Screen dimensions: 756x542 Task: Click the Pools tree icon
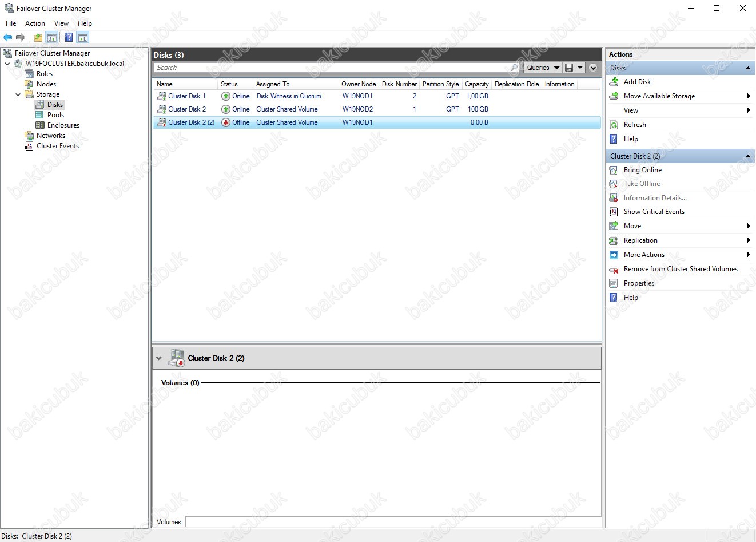click(x=40, y=115)
